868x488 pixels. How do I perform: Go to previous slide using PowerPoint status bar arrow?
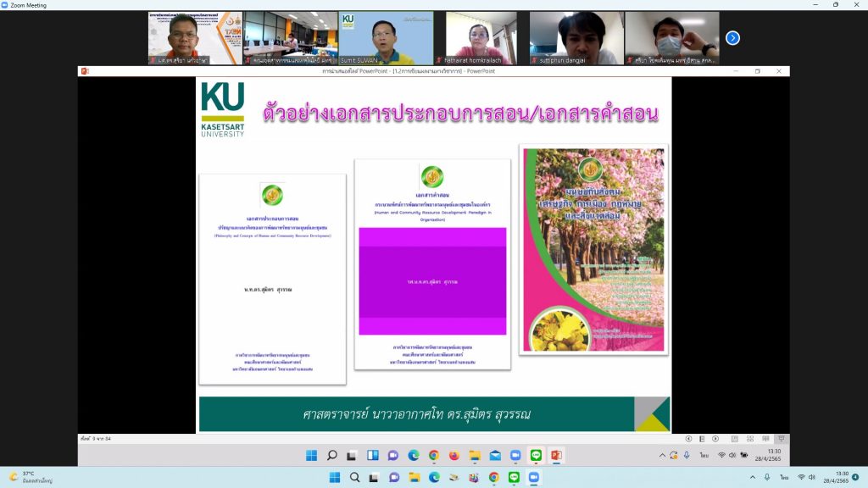click(x=689, y=438)
